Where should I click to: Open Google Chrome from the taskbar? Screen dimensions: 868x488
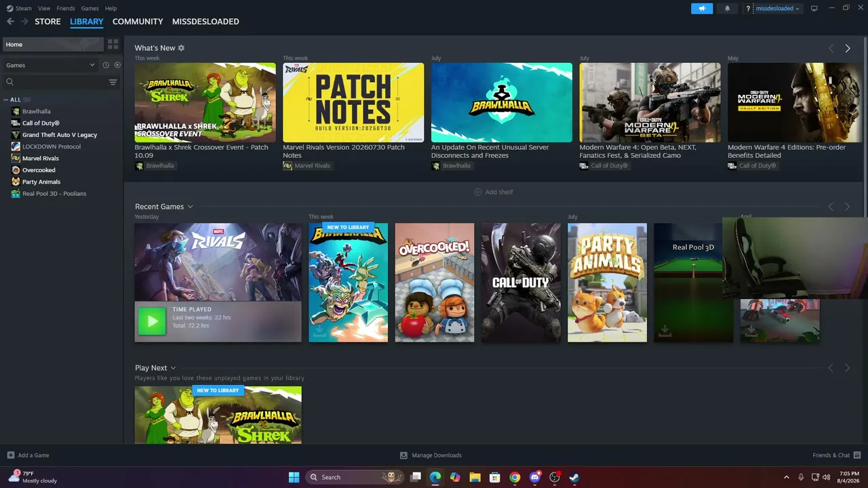pos(515,477)
